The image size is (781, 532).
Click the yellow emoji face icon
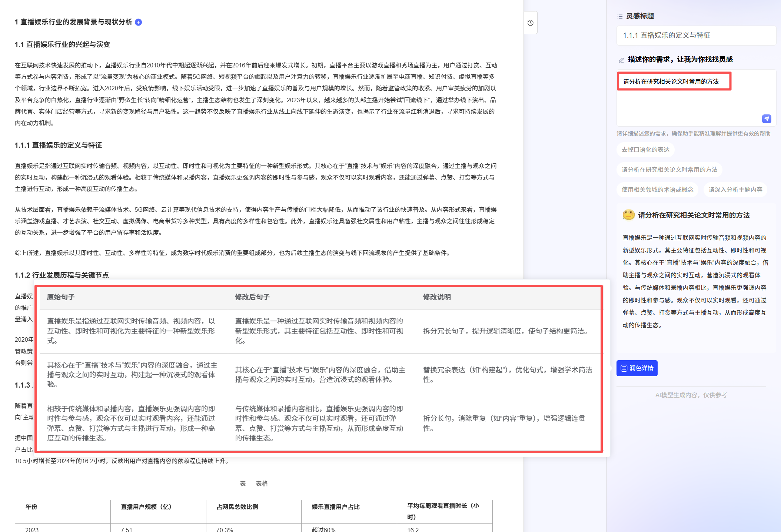tap(628, 215)
